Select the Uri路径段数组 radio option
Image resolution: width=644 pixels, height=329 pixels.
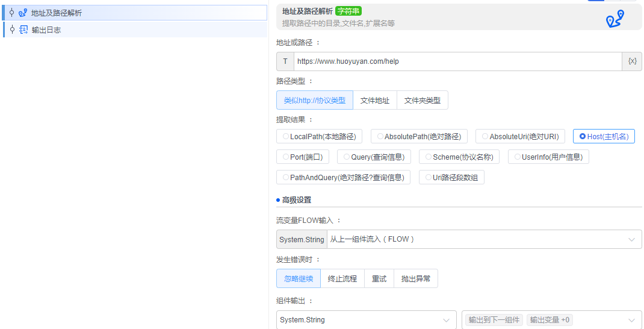pyautogui.click(x=451, y=178)
